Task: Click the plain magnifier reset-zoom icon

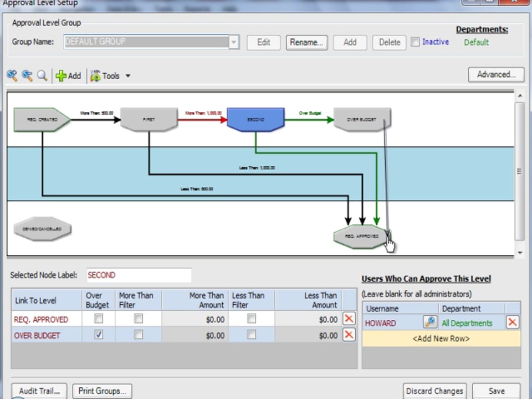Action: tap(42, 75)
